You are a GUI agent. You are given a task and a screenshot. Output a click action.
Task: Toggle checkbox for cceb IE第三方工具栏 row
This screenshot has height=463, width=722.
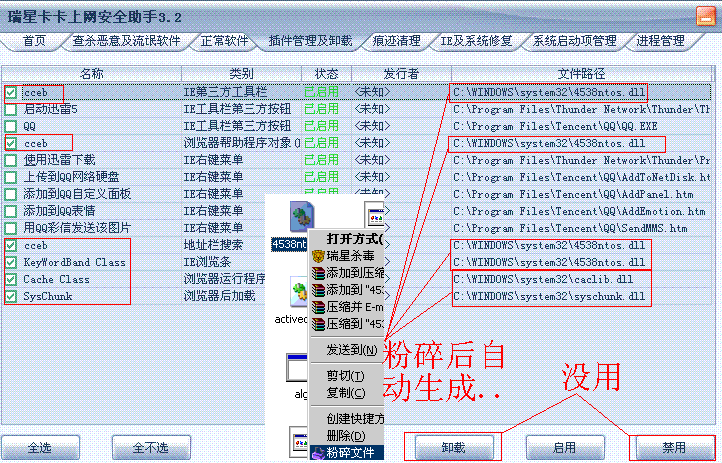[11, 93]
